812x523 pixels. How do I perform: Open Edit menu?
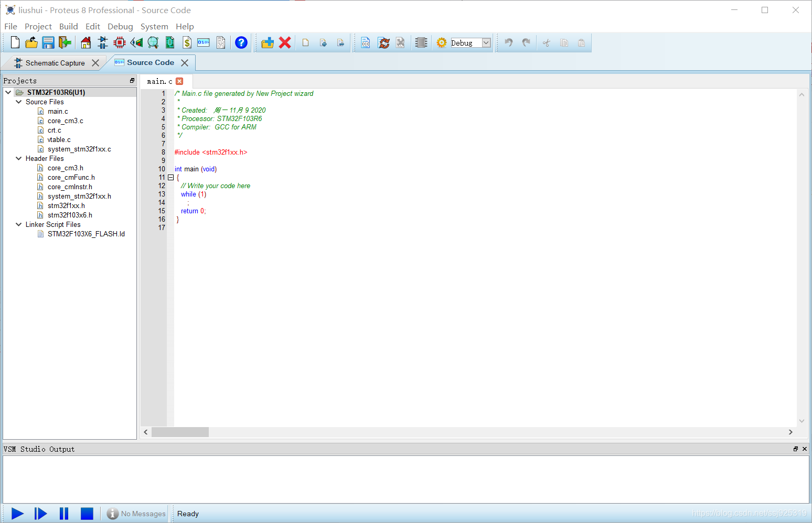coord(93,26)
